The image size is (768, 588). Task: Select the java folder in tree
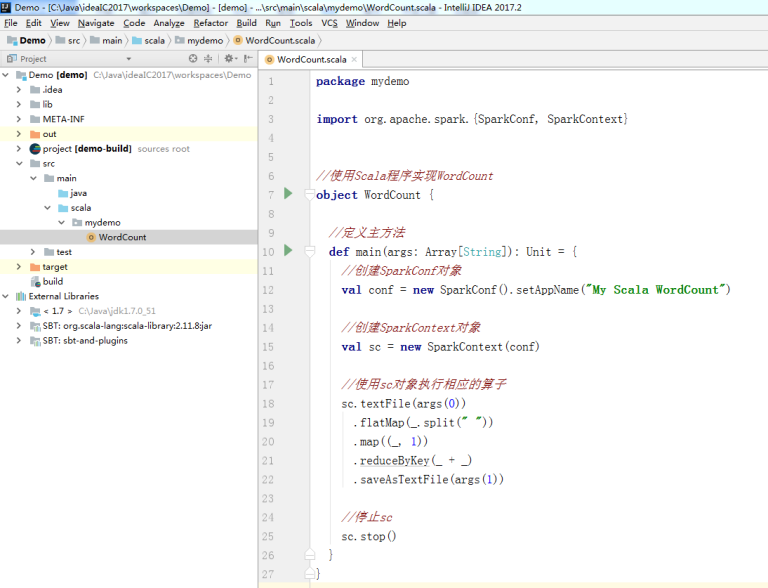pos(128,193)
